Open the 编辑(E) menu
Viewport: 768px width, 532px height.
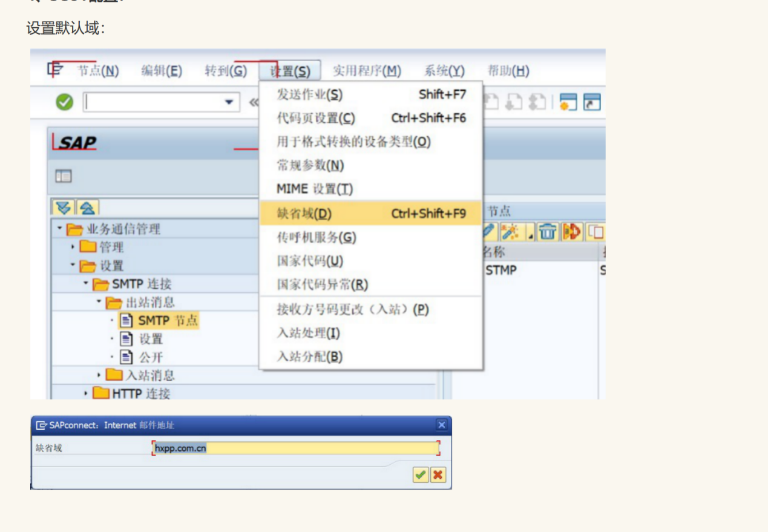162,71
